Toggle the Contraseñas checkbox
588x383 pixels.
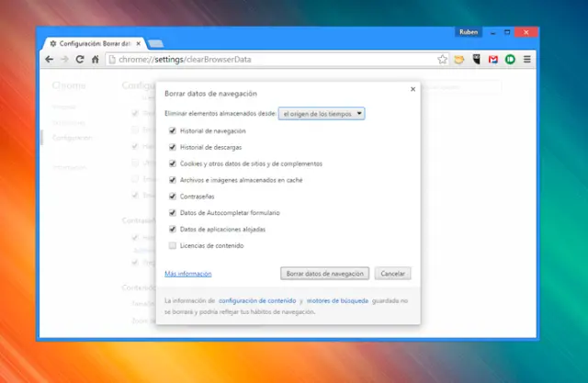pyautogui.click(x=173, y=197)
